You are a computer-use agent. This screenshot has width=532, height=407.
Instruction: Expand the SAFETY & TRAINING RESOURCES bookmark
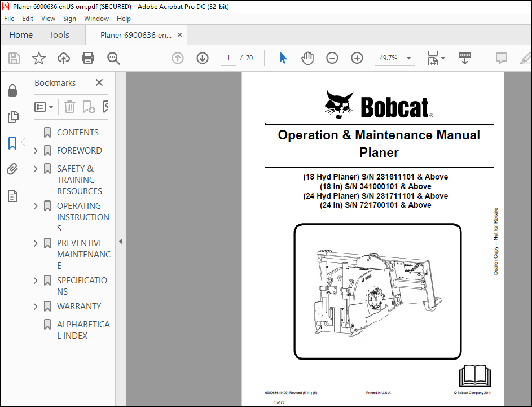36,169
